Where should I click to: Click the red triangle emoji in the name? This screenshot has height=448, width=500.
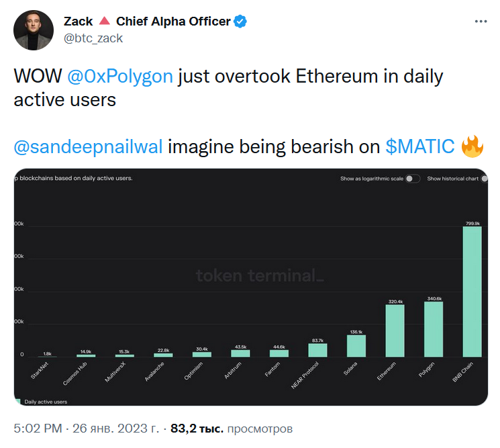[107, 21]
